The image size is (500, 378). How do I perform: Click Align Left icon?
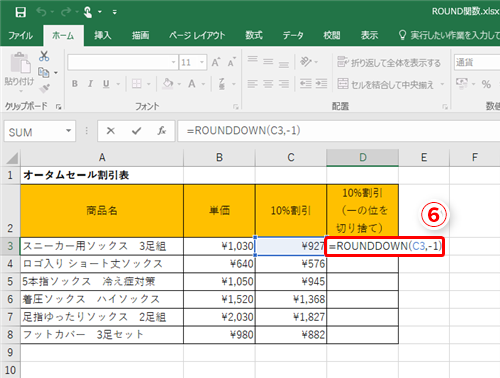pyautogui.click(x=252, y=84)
